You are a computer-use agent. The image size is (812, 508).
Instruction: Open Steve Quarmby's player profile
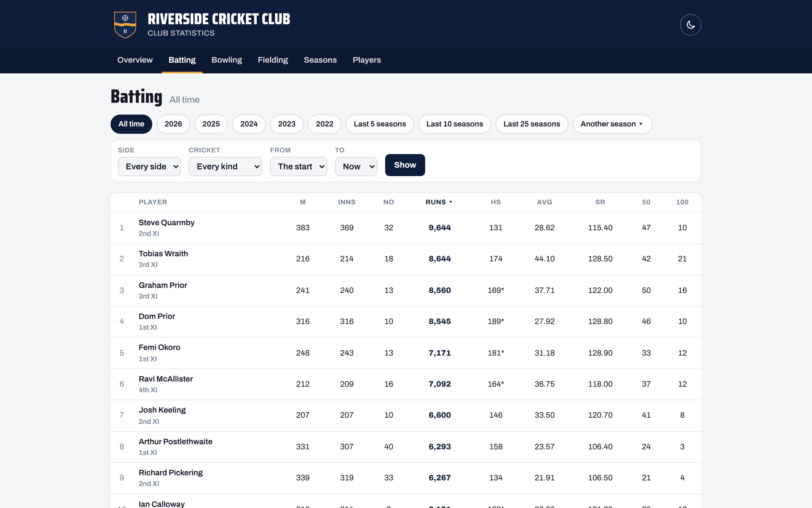(x=167, y=223)
